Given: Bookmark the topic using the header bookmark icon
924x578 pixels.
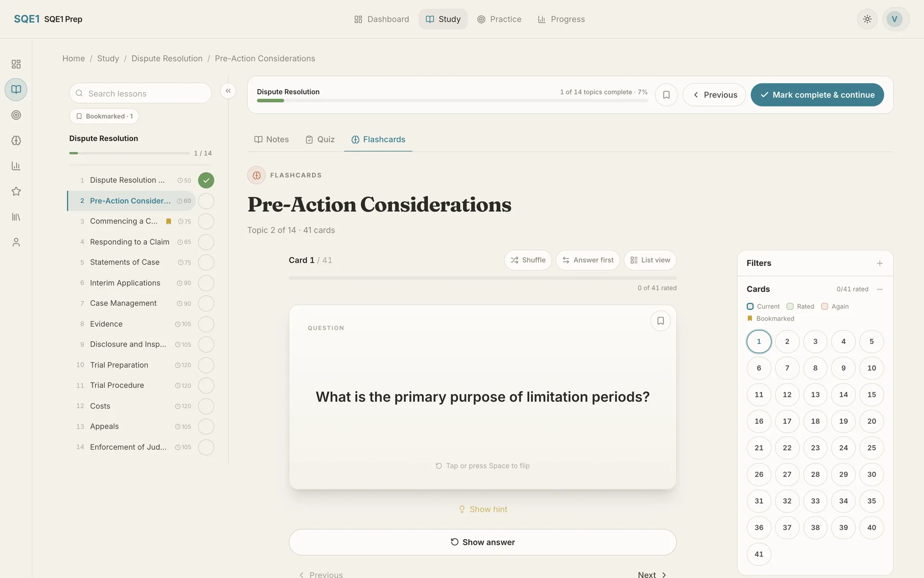Looking at the screenshot, I should 666,95.
